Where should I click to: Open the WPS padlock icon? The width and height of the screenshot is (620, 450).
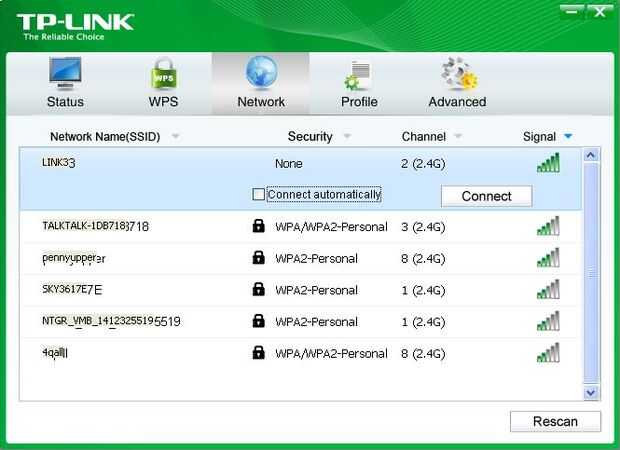[163, 74]
